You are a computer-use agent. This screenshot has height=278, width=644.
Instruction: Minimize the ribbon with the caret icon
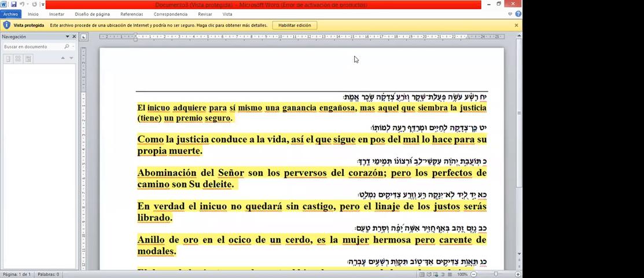510,14
